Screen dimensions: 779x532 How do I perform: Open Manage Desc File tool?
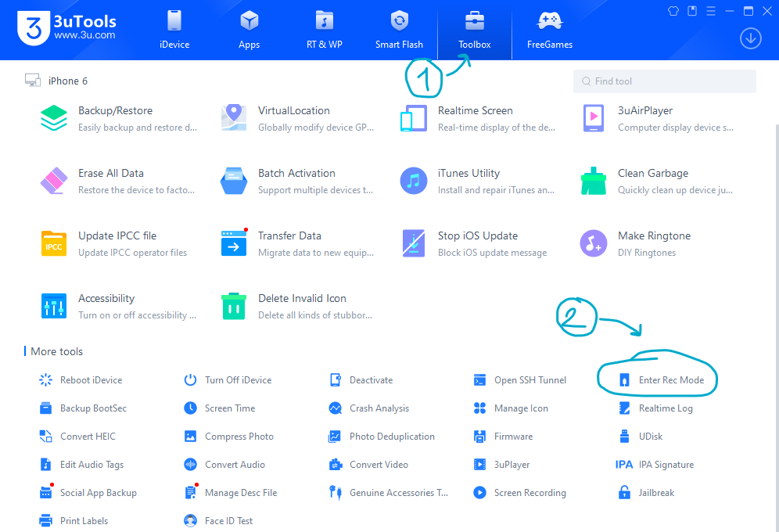[x=231, y=493]
